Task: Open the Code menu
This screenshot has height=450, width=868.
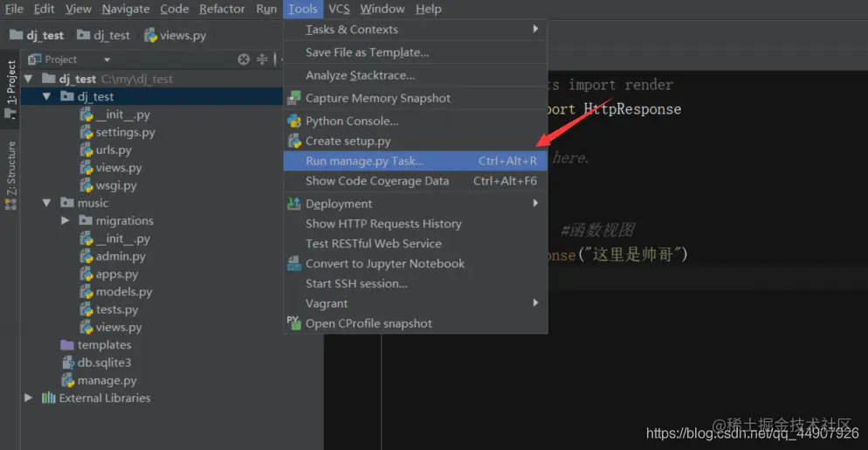Action: click(x=175, y=9)
